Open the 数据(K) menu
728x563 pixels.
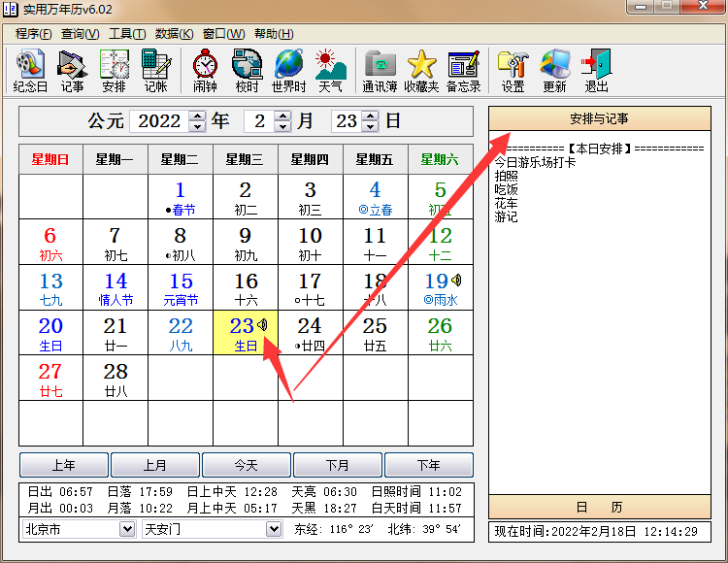174,33
